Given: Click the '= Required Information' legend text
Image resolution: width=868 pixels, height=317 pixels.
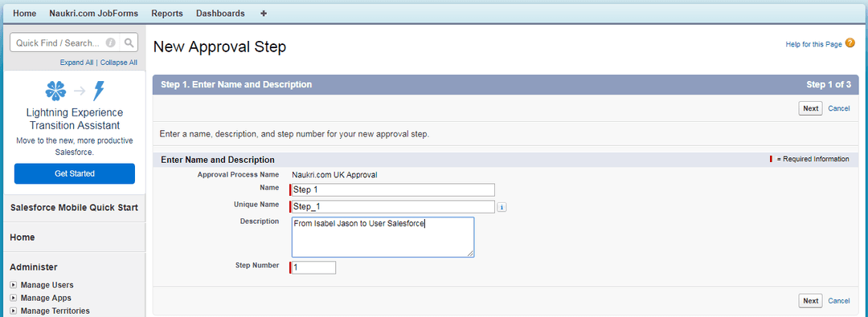Looking at the screenshot, I should point(813,160).
